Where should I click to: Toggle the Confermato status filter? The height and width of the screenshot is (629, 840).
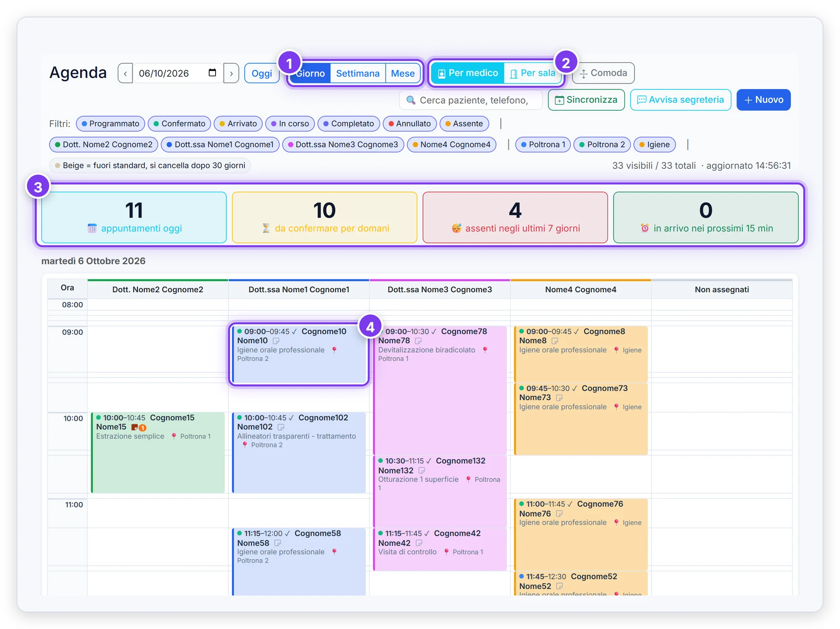[x=180, y=123]
